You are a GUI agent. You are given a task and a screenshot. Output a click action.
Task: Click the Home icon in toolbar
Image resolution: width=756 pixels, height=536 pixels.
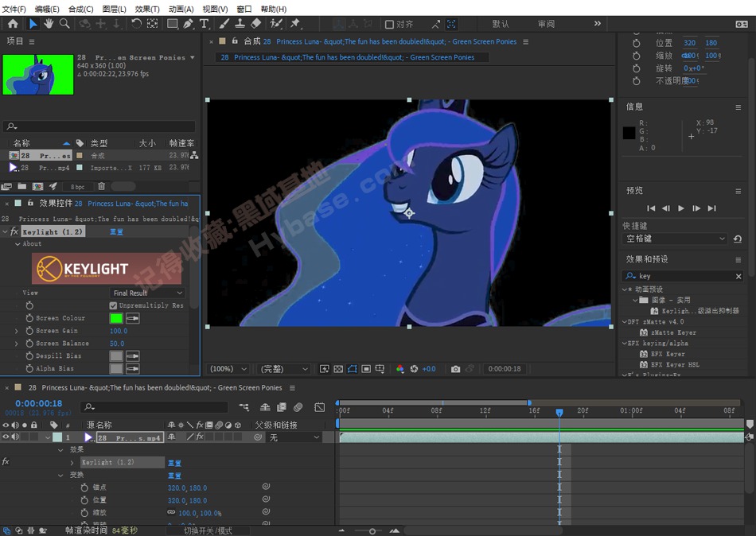click(x=13, y=23)
